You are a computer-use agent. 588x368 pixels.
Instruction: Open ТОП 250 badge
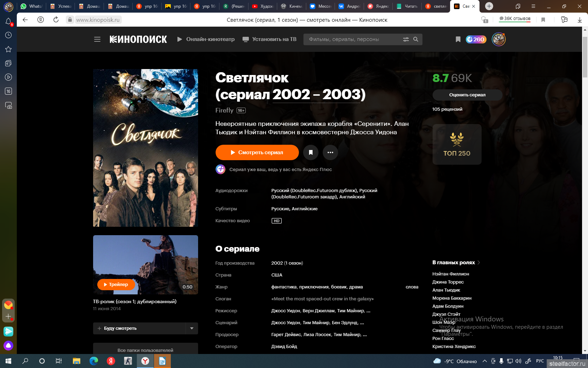click(457, 144)
